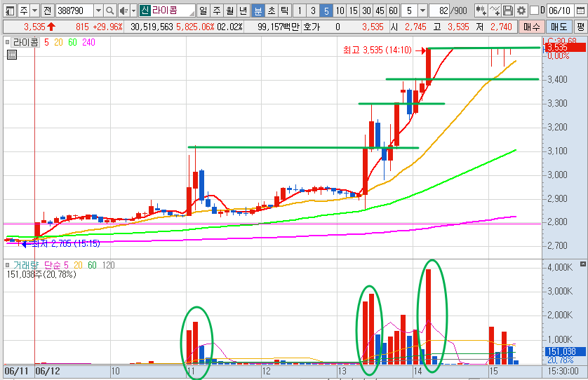Toggle the left sidebar panel icon

(10, 11)
